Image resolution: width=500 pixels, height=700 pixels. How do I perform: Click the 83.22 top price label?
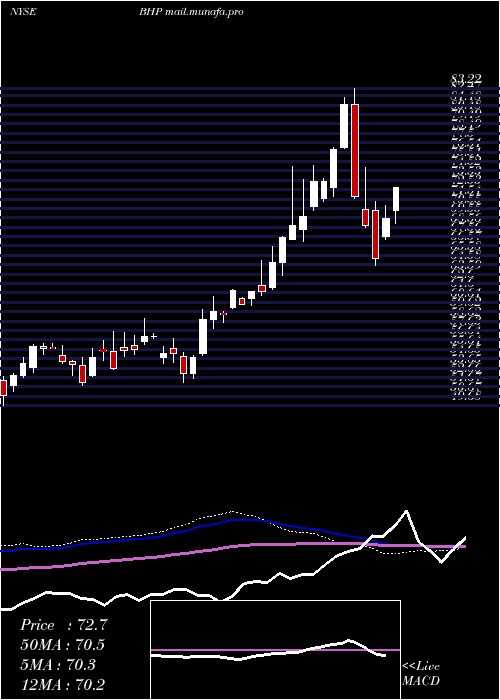pos(466,79)
